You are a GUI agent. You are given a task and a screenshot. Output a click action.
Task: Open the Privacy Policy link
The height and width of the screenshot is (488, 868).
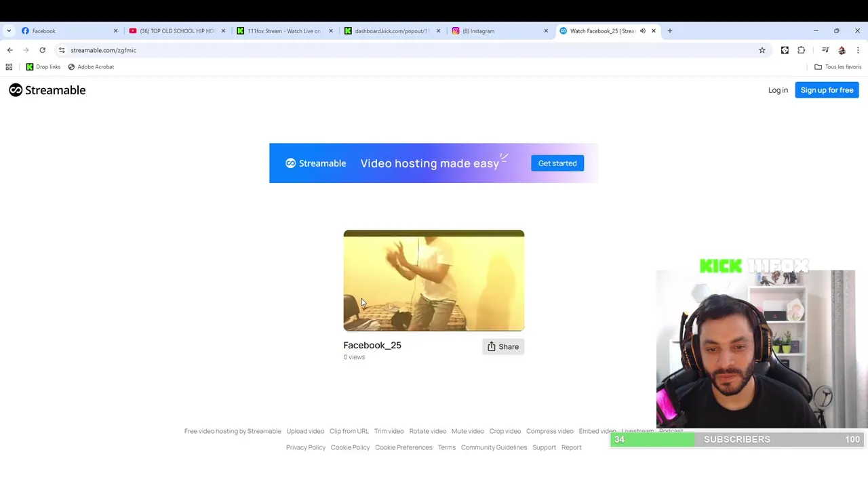pos(306,447)
